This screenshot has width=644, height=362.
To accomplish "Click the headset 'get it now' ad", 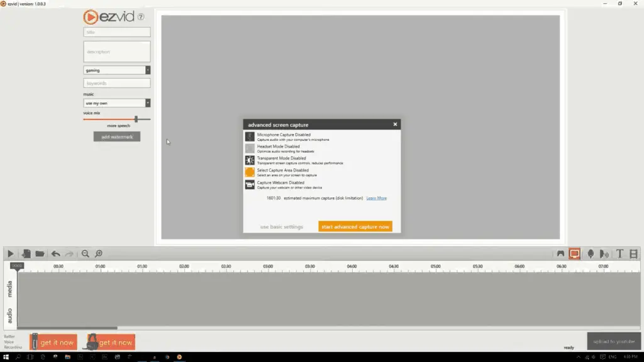I will coord(110,343).
